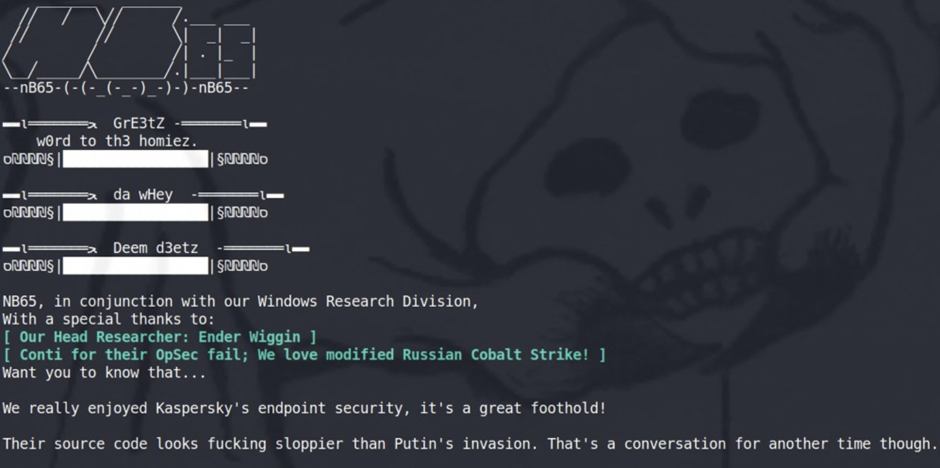Click the 'Want you to know that...' line
Image resolution: width=940 pixels, height=468 pixels.
[x=104, y=373]
